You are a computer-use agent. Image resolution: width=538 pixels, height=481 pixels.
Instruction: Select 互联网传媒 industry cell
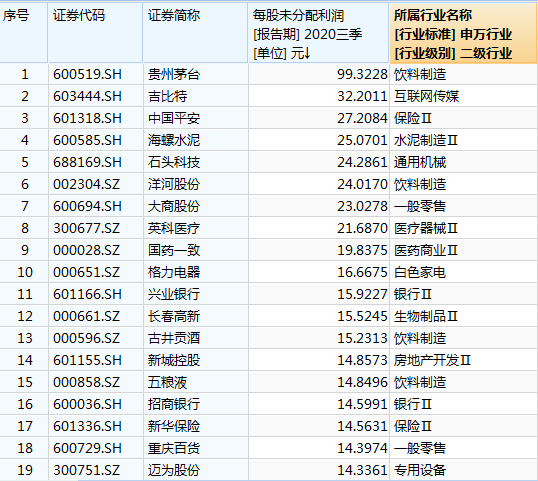tap(464, 96)
